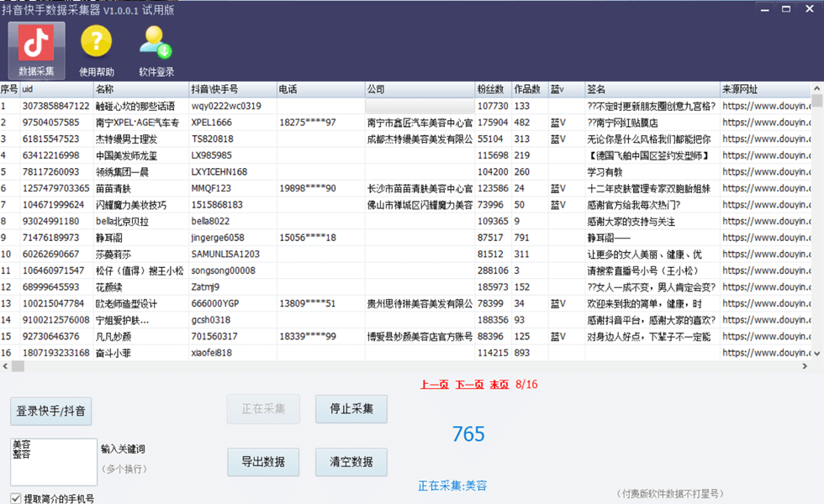824x504 pixels.
Task: Sort by the 粉丝数 column header
Action: coord(494,89)
